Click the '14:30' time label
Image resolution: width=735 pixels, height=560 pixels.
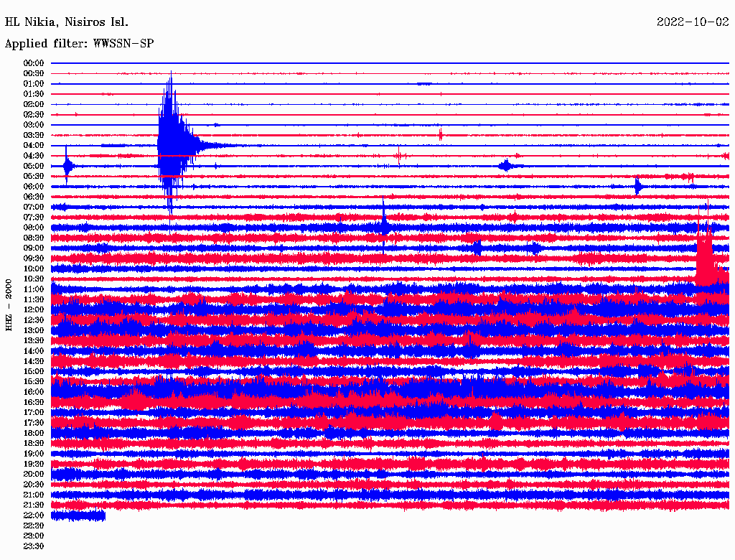tap(33, 361)
